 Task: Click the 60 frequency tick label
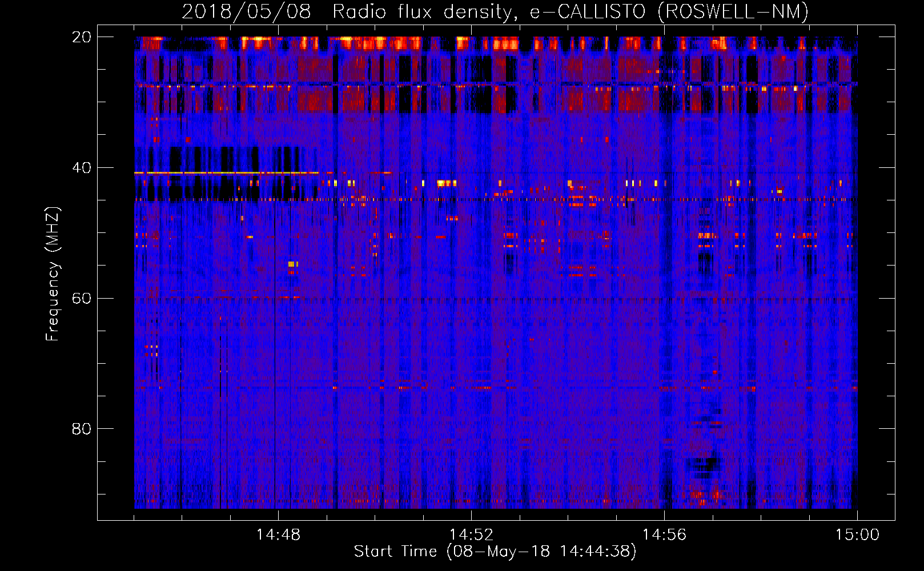tap(81, 299)
